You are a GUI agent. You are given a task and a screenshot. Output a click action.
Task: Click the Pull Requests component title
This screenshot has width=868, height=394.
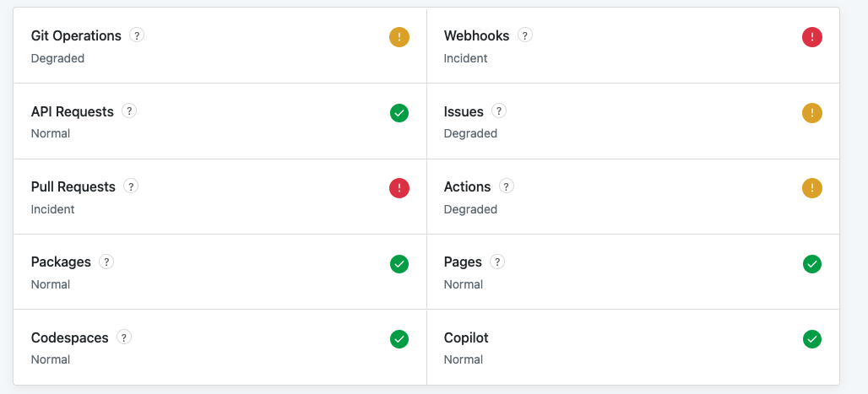point(73,187)
